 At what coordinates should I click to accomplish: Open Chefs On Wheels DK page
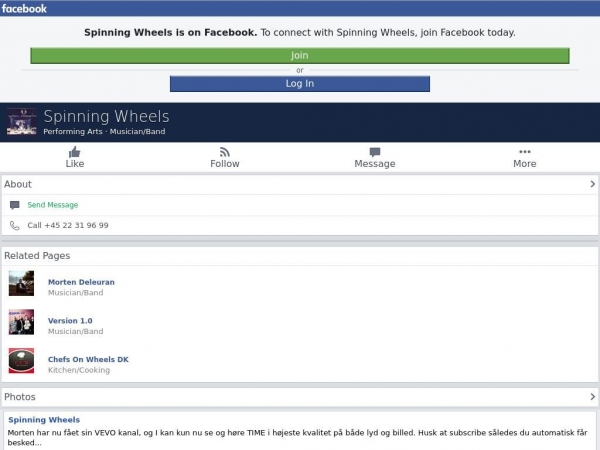(88, 359)
